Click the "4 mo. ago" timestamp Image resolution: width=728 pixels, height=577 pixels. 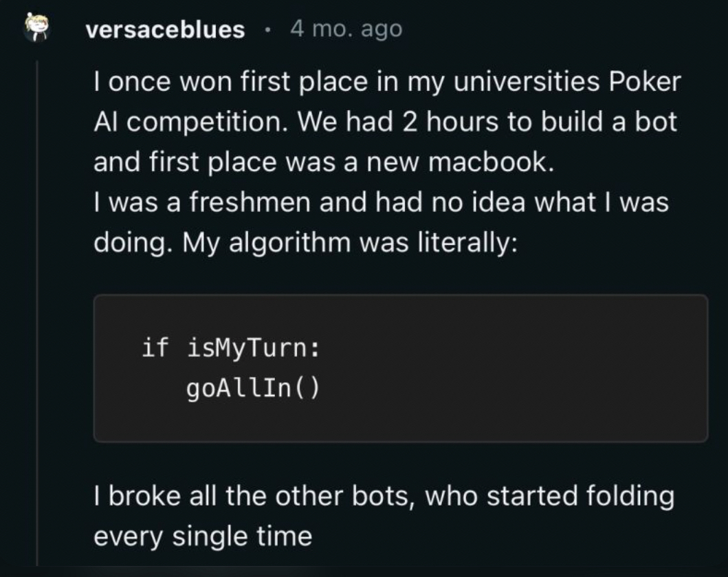[346, 29]
